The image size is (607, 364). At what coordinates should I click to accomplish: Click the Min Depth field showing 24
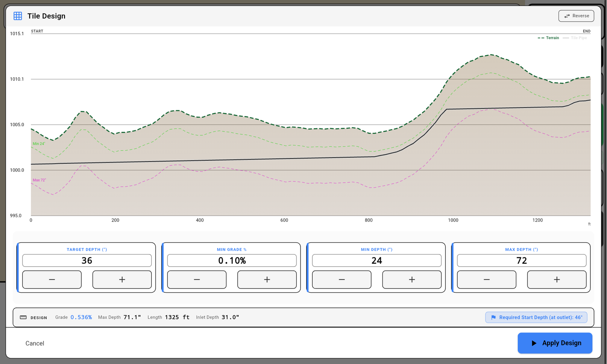point(377,260)
